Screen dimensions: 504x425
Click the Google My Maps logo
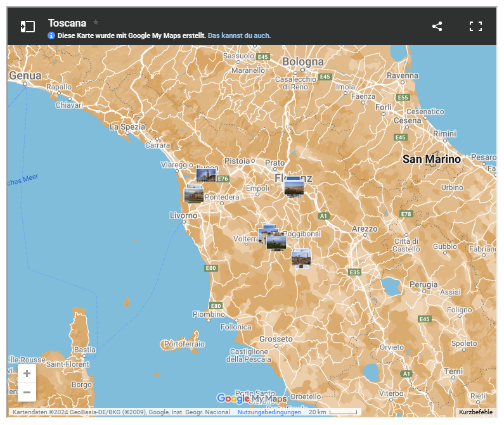[251, 399]
